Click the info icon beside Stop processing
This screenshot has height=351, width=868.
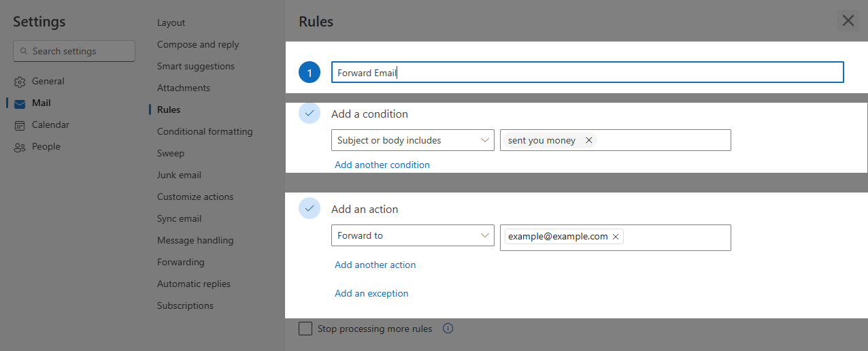448,329
